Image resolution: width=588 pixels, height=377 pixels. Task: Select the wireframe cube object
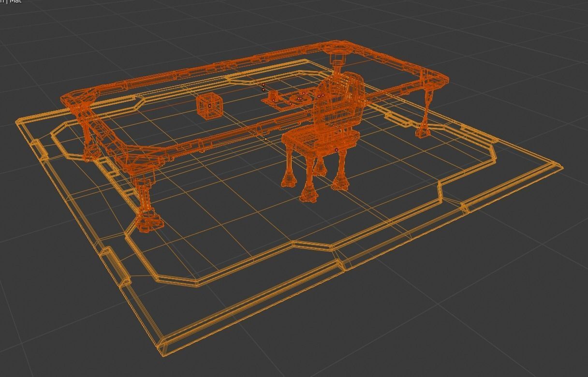209,106
